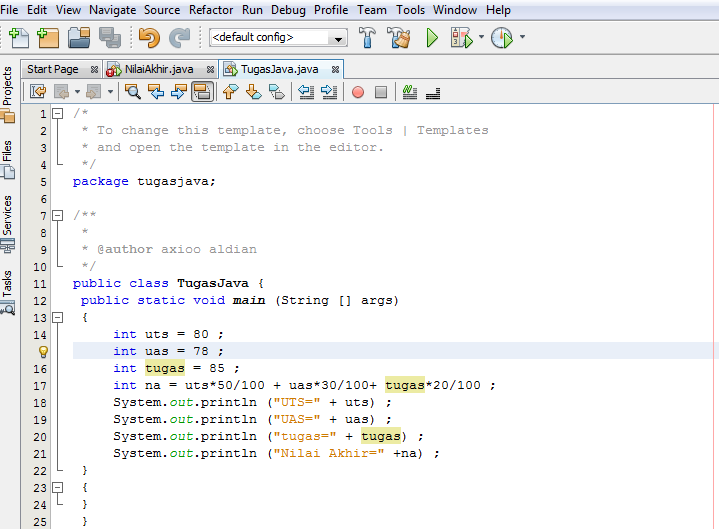Open the Forward history dropdown arrow
Viewport: 719px width, 529px height.
(110, 92)
